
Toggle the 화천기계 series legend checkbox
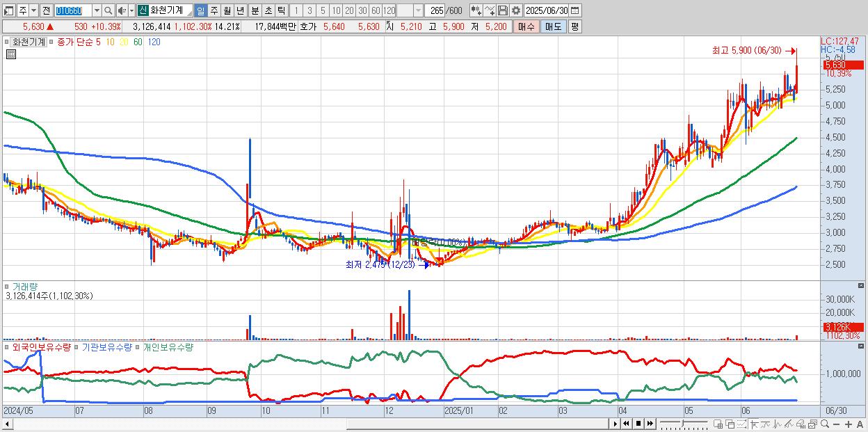click(x=8, y=42)
